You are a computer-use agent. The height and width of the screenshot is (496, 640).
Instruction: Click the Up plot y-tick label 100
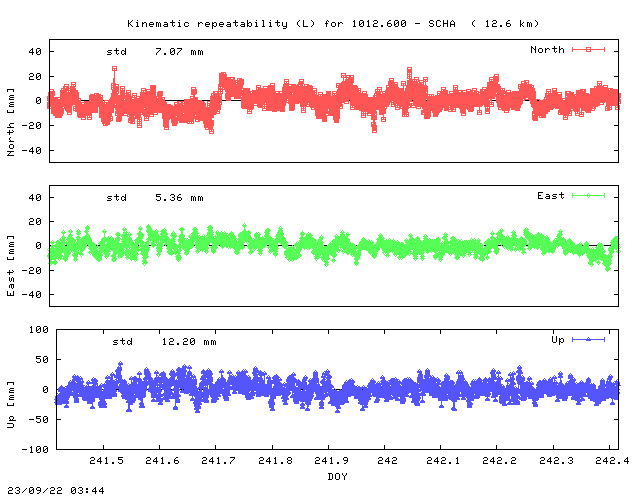[38, 329]
